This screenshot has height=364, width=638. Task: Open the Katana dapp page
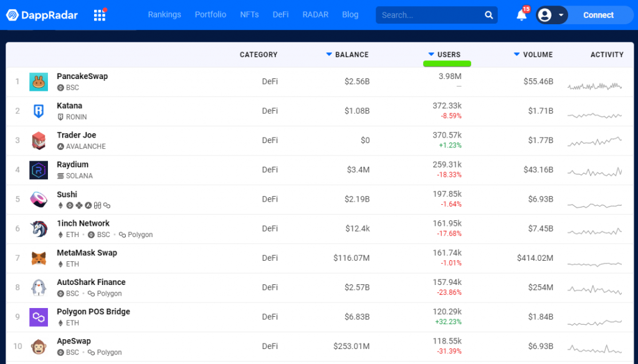click(x=70, y=106)
